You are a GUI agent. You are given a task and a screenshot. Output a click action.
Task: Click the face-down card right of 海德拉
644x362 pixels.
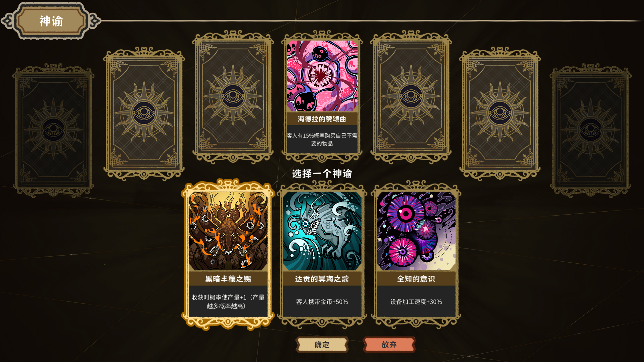[411, 97]
